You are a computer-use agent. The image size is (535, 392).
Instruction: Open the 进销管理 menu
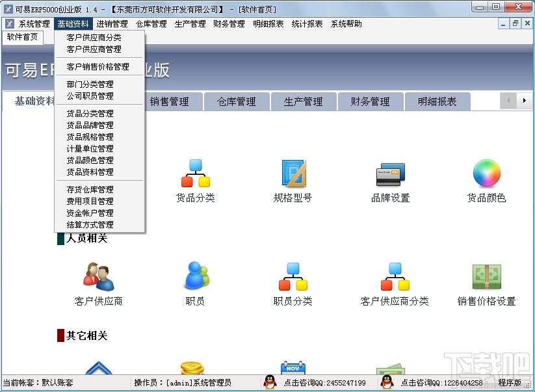pos(112,23)
